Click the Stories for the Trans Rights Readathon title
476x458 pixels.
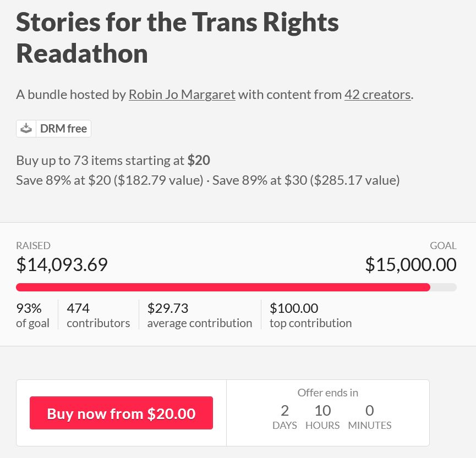(x=177, y=37)
